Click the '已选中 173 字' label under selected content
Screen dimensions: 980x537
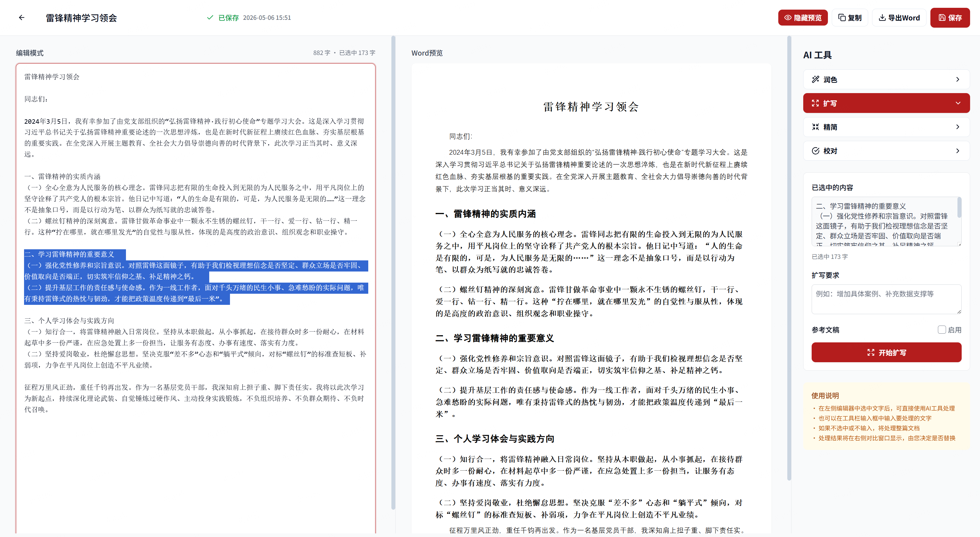tap(829, 257)
